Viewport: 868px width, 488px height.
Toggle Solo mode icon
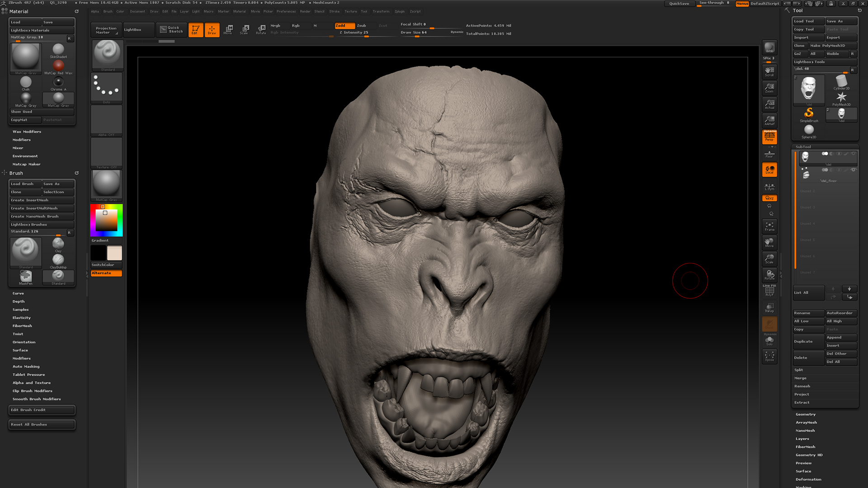click(769, 341)
